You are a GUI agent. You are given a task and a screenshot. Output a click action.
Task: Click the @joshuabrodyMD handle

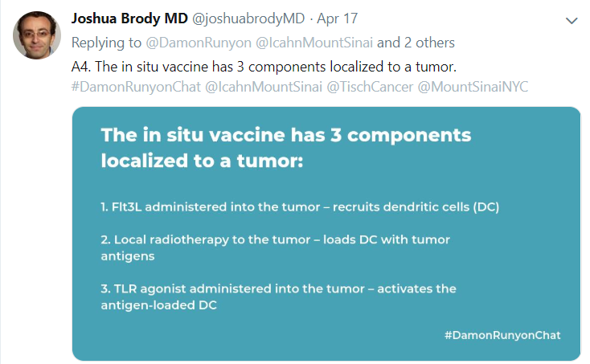(248, 18)
